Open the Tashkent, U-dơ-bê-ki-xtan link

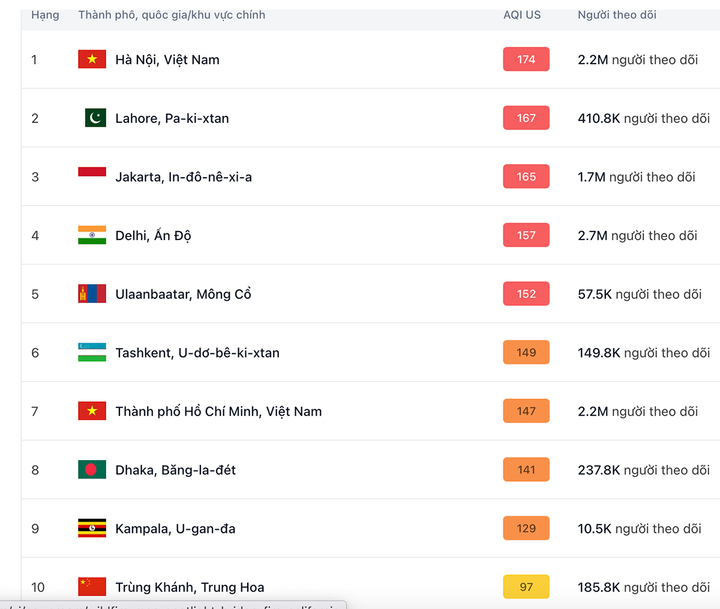pyautogui.click(x=197, y=352)
